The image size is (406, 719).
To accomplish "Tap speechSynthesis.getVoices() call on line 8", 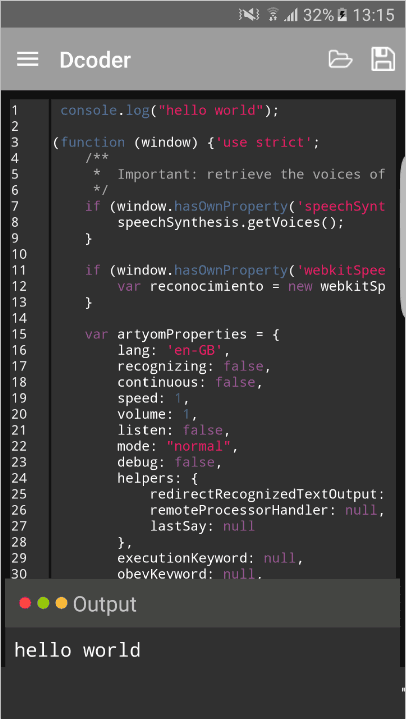I will point(230,223).
